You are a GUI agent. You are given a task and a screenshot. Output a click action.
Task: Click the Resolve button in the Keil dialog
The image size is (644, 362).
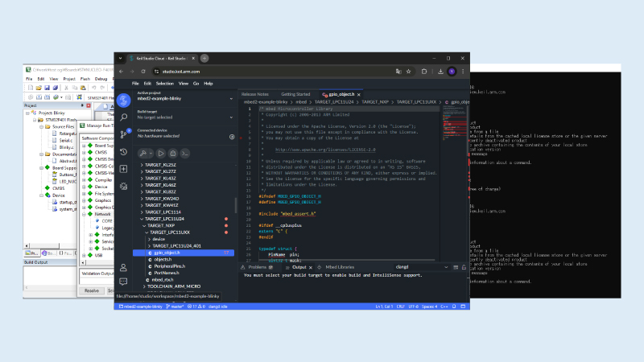(92, 290)
